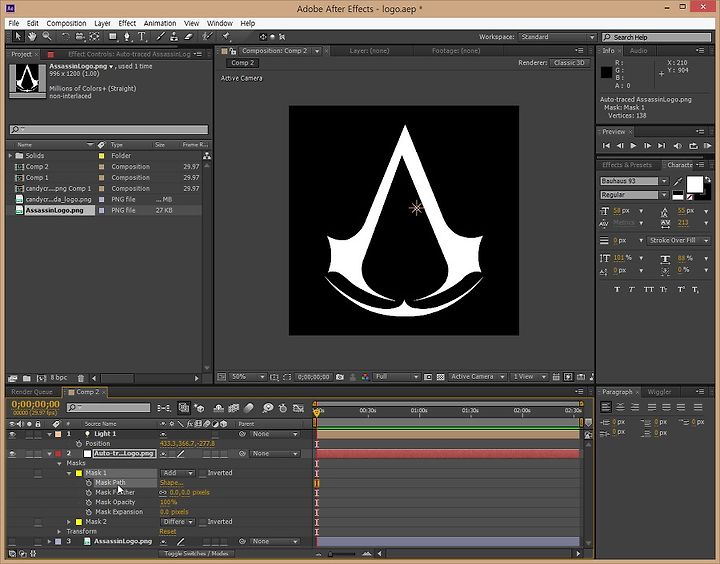Select the Roto Brush tool

tap(207, 36)
